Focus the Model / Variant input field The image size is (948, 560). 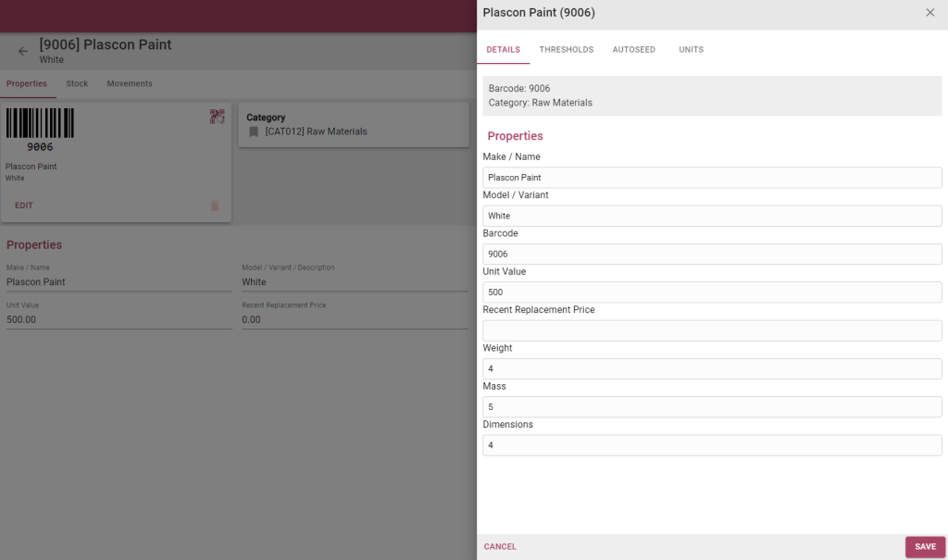tap(712, 216)
